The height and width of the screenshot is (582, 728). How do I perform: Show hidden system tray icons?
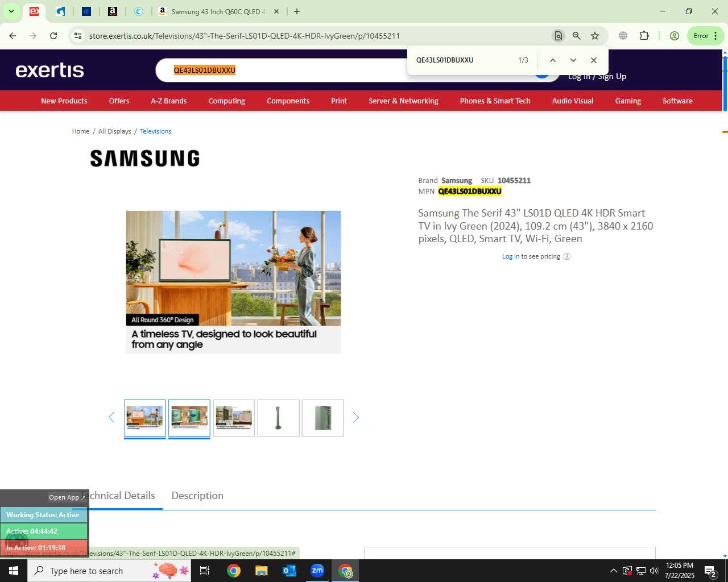[613, 571]
